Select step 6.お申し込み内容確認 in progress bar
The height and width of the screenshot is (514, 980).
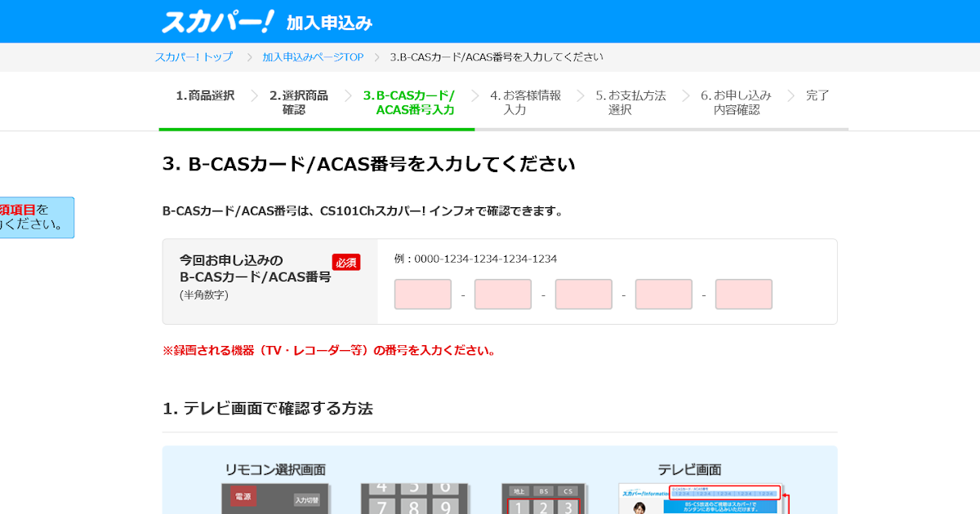pos(736,102)
